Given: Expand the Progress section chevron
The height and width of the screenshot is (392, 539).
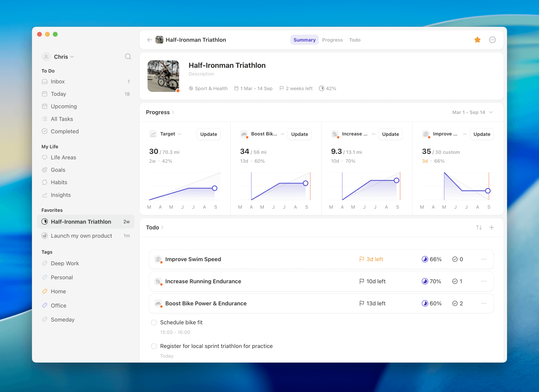Looking at the screenshot, I should (x=173, y=112).
